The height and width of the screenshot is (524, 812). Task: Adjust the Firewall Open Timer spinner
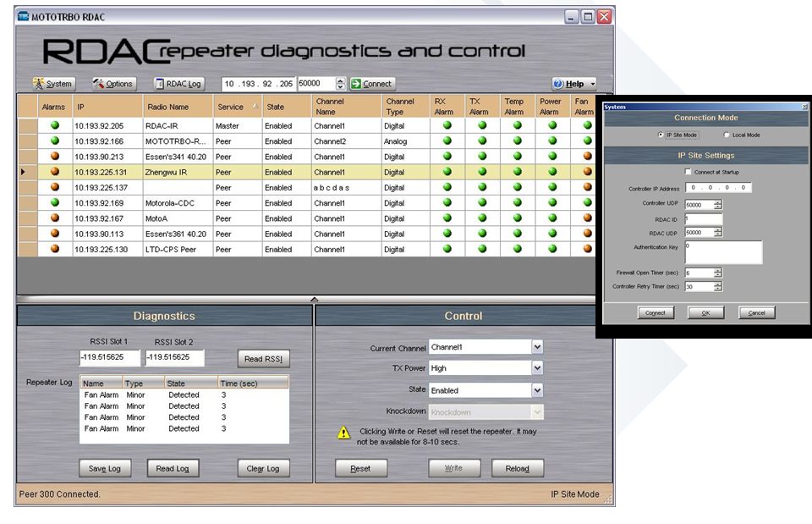pyautogui.click(x=718, y=273)
